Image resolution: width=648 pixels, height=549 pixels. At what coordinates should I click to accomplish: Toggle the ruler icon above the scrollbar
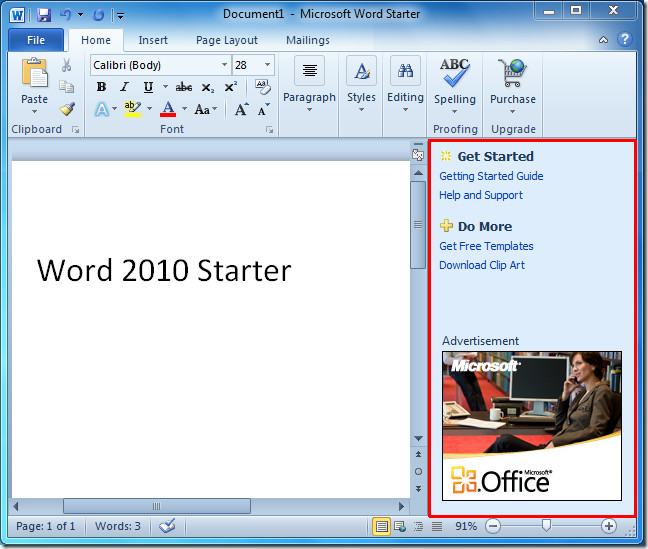pyautogui.click(x=418, y=155)
